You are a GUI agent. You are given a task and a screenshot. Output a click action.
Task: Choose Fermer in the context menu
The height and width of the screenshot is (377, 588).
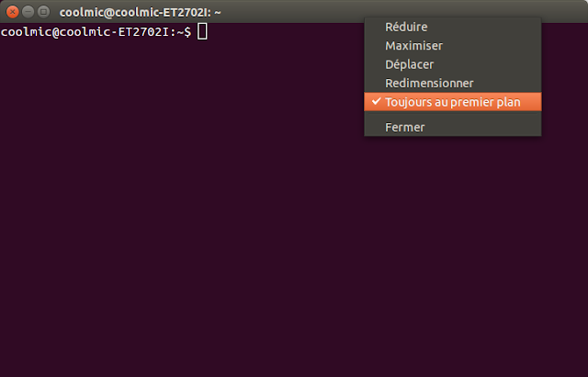click(x=453, y=127)
